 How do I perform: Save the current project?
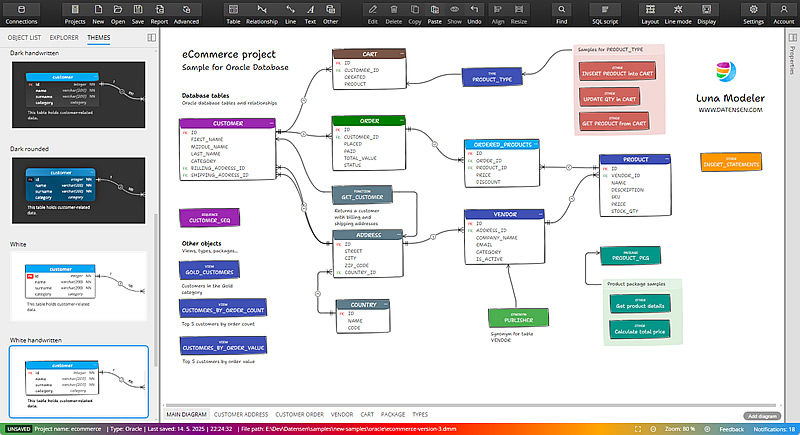[138, 14]
